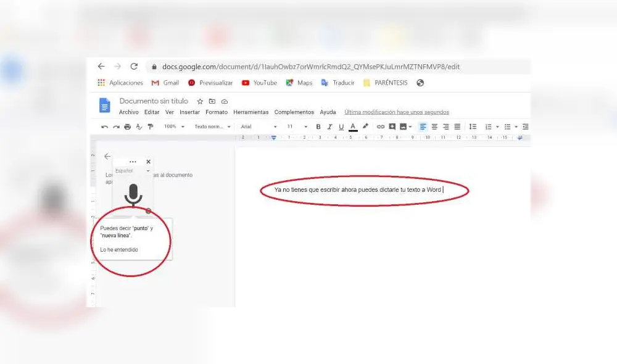Star the document as favorite
Screen dimensions: 617x364
pos(199,101)
